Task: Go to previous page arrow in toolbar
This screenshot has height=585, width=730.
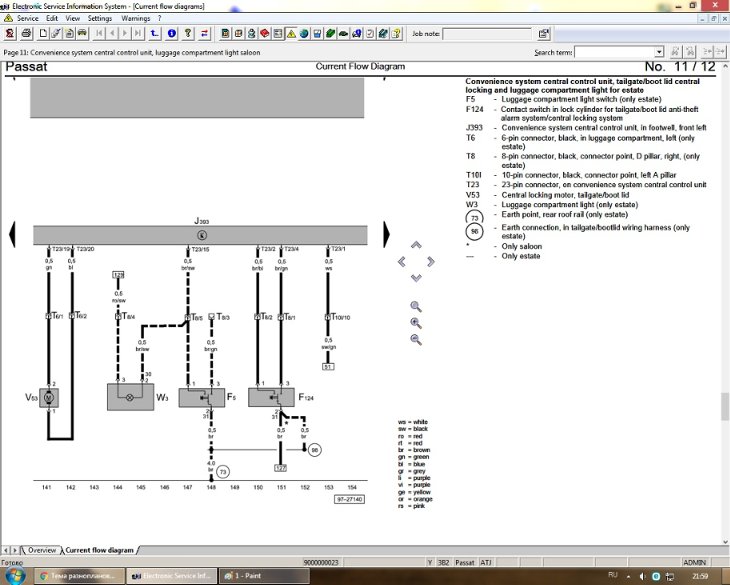Action: [x=112, y=34]
